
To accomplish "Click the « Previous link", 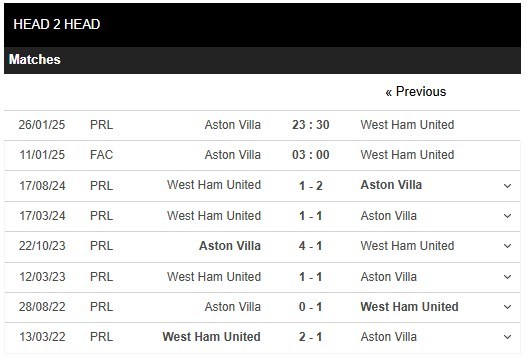I will pyautogui.click(x=416, y=91).
